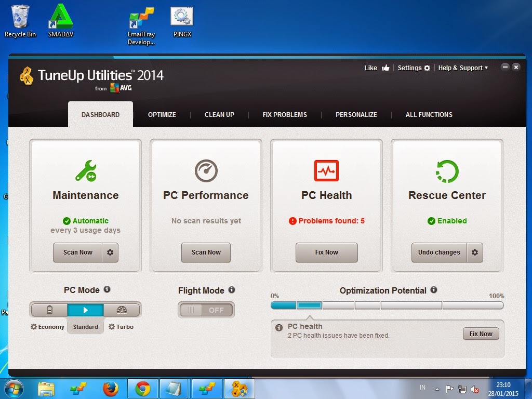The image size is (532, 399).
Task: Expand the Help & Support dropdown
Action: pos(463,68)
